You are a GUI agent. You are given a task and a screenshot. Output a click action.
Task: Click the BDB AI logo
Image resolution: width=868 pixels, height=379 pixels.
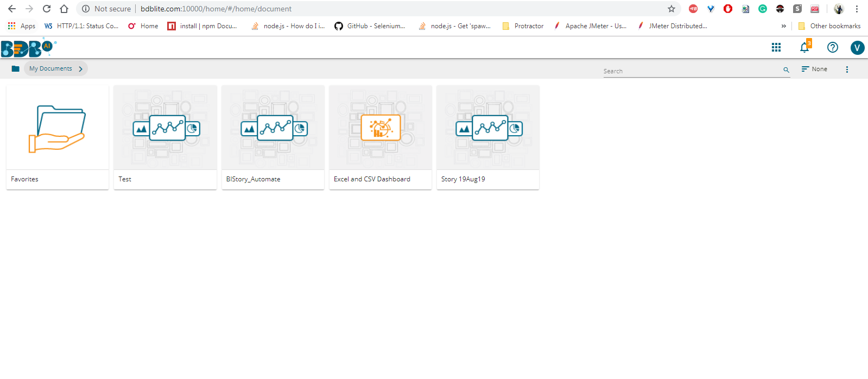pos(28,48)
